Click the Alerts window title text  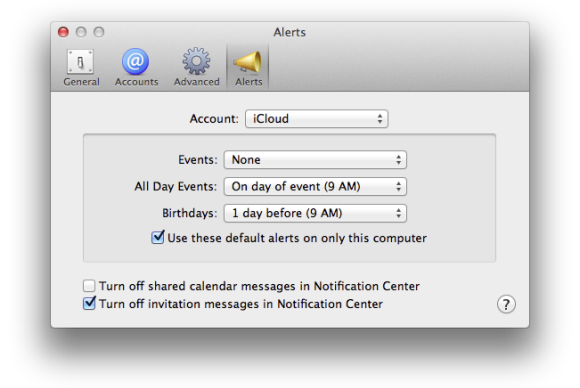coord(290,32)
